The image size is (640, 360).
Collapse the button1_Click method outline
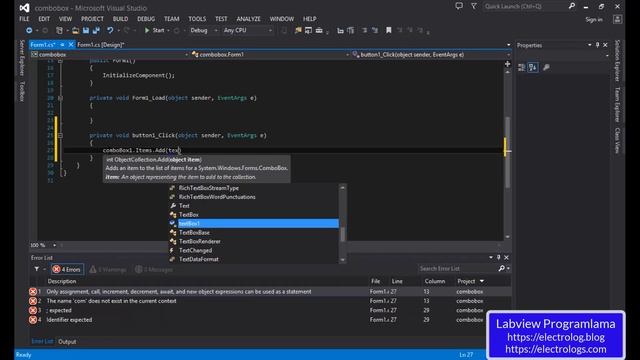[x=60, y=135]
